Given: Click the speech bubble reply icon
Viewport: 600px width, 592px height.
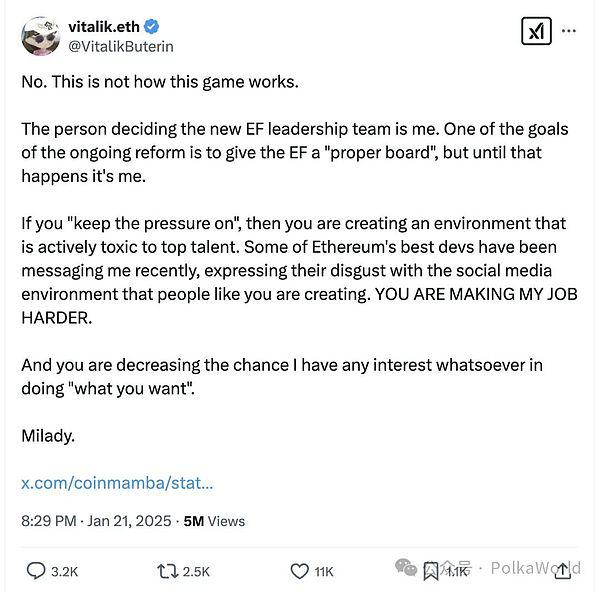Looking at the screenshot, I should pyautogui.click(x=36, y=571).
